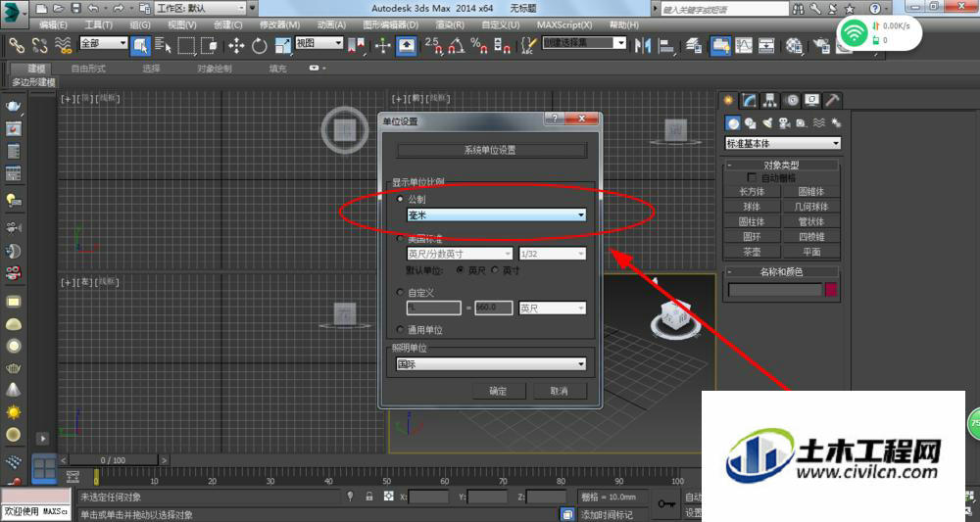Open the 工具(T) menu
980x522 pixels.
tap(98, 25)
